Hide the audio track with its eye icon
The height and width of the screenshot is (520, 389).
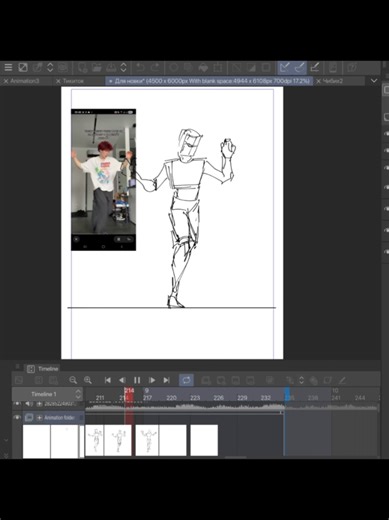click(x=17, y=404)
